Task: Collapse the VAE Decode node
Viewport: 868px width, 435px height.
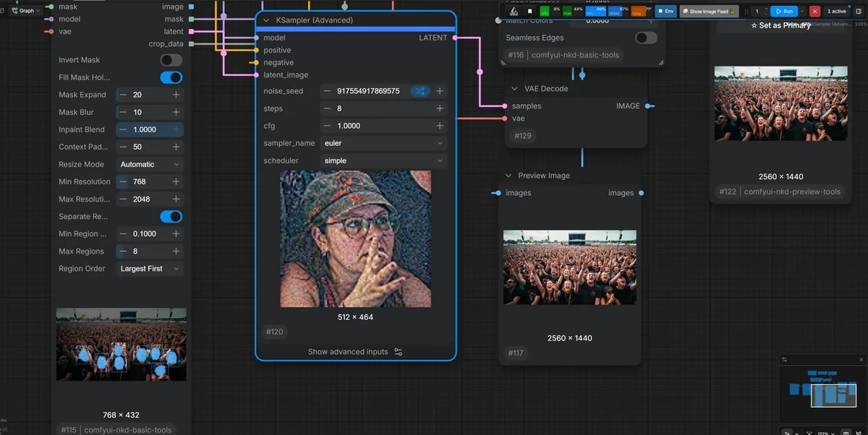Action: click(x=514, y=89)
